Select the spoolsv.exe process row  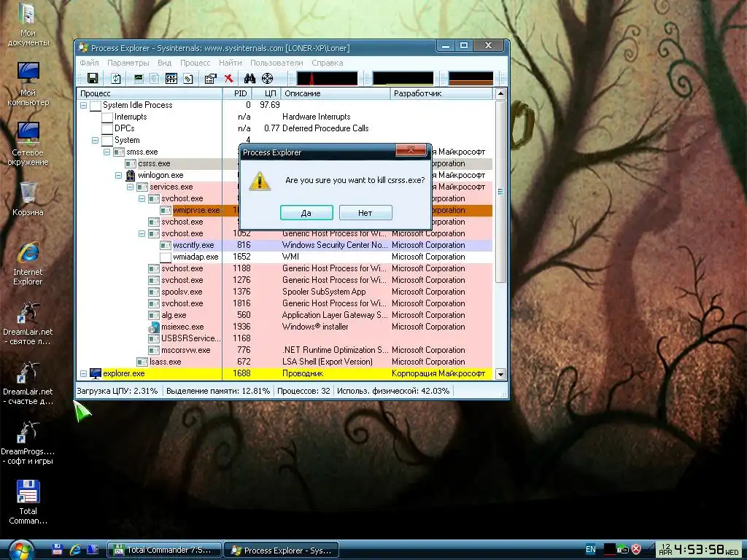click(x=284, y=292)
